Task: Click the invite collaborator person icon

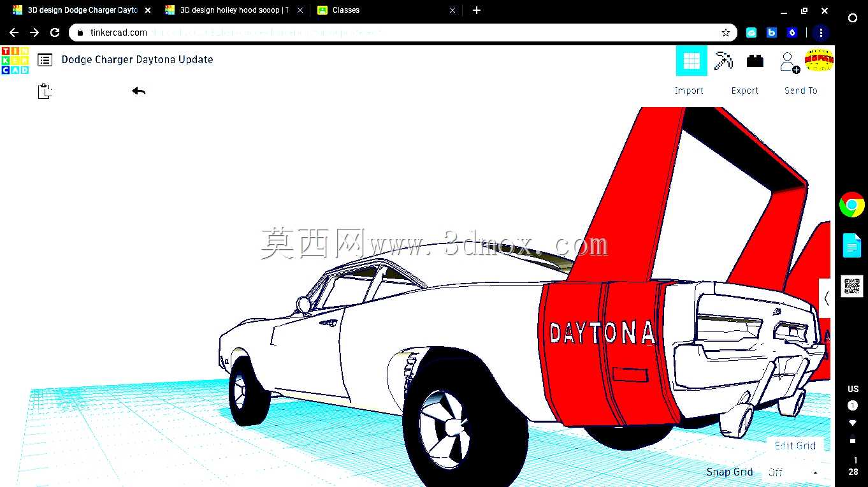Action: click(x=790, y=62)
